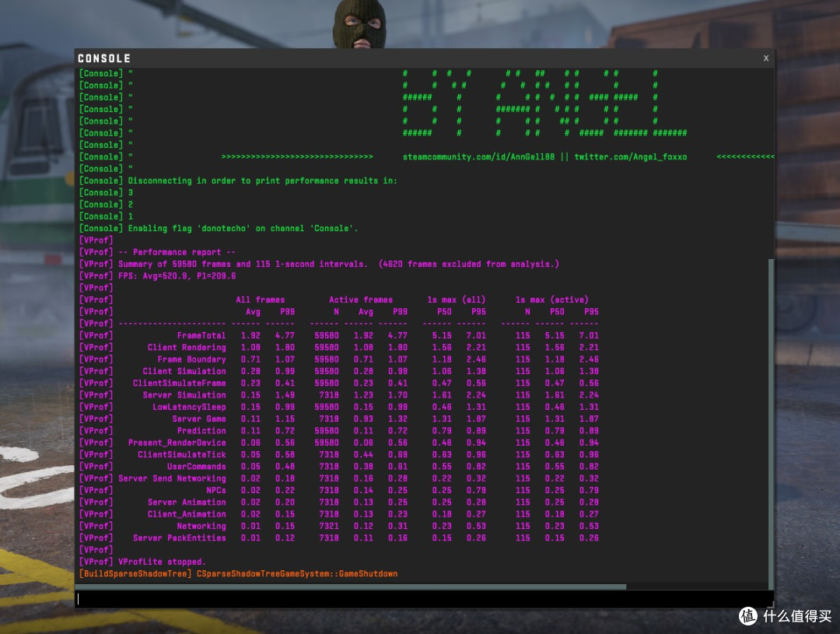Click the 0.12 value in Server PackEntities row
Viewport: 840px width, 634px height.
tap(285, 538)
